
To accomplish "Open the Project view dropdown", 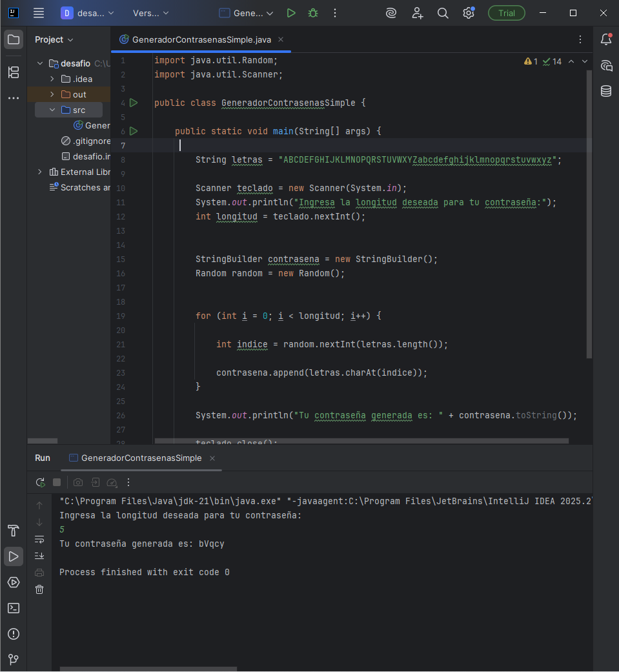I will [54, 40].
